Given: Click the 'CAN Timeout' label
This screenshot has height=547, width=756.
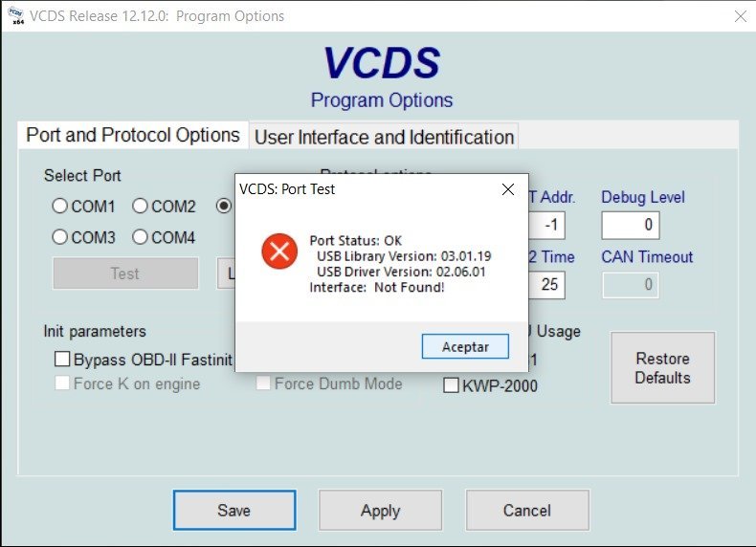Looking at the screenshot, I should (x=647, y=257).
